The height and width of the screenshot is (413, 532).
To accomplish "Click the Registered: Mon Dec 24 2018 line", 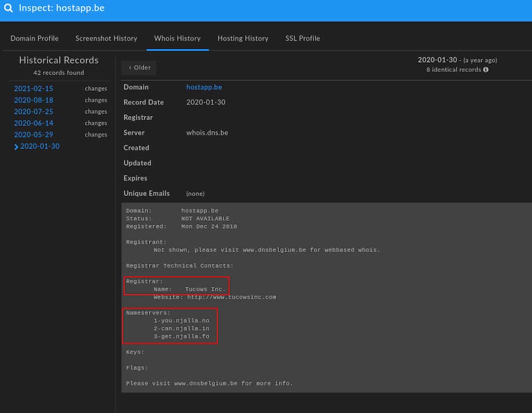I will (181, 226).
